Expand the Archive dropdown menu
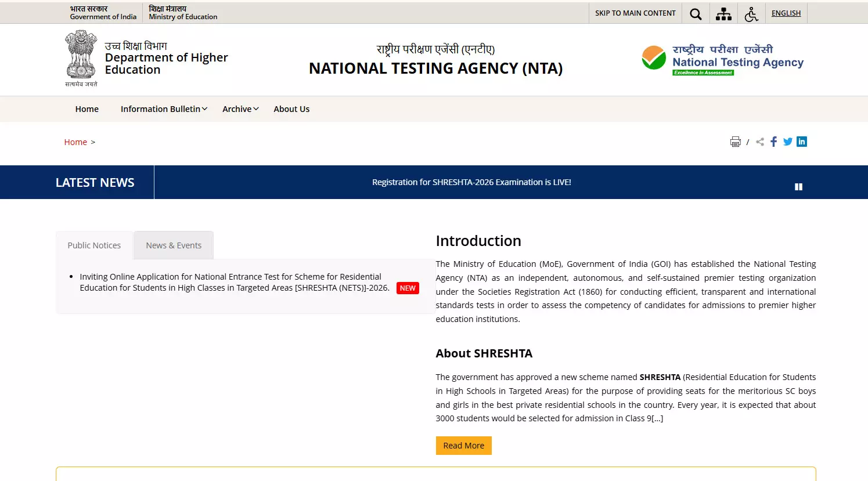 240,109
